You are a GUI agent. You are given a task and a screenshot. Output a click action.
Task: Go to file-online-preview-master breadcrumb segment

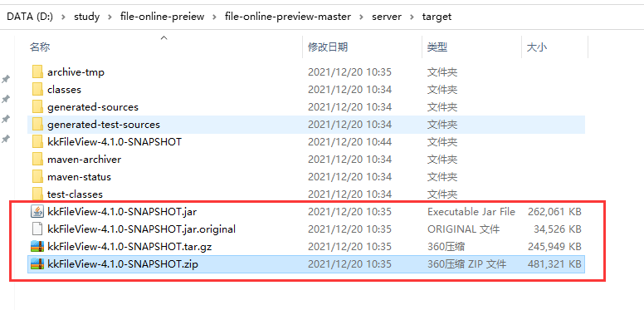(288, 17)
